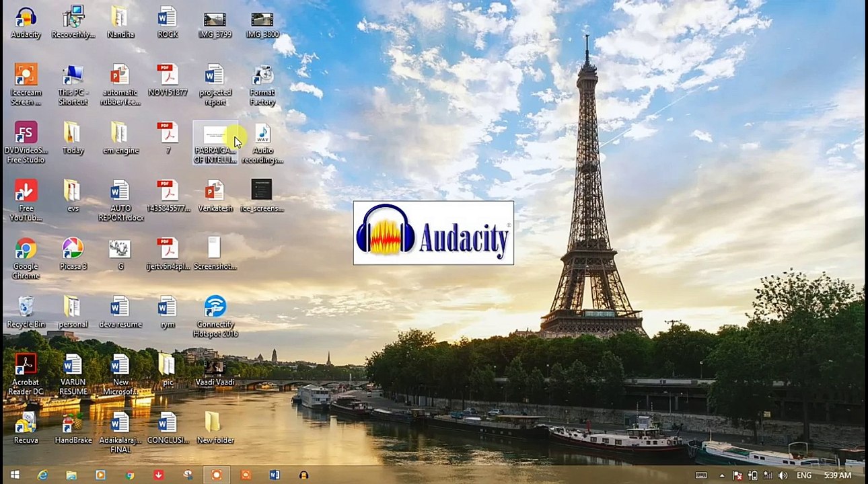868x484 pixels.
Task: Open the touch keyboard from the system tray
Action: click(x=701, y=475)
